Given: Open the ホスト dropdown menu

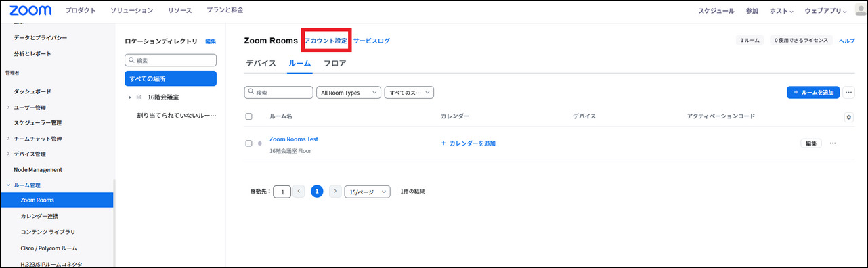Looking at the screenshot, I should (x=782, y=11).
